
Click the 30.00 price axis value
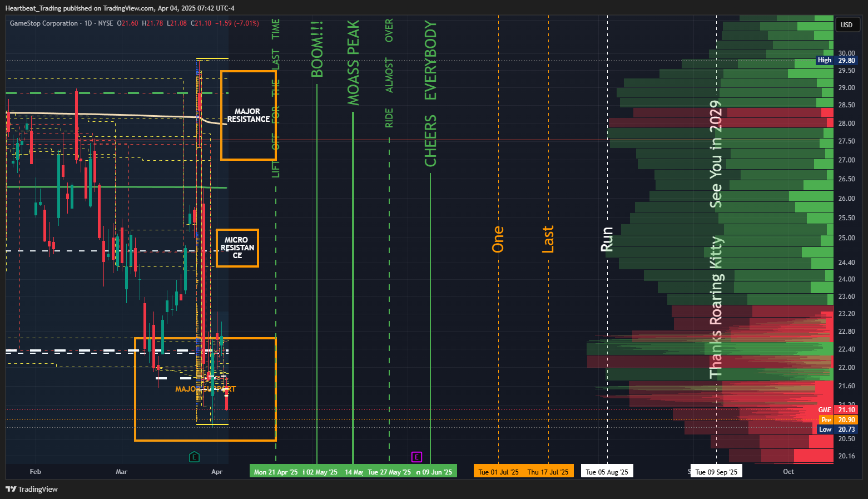846,53
